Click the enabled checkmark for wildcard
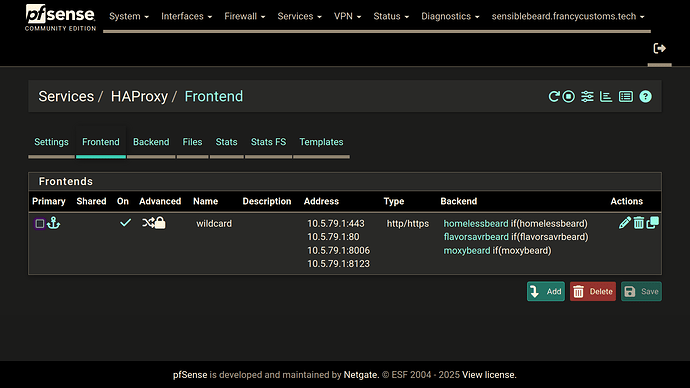 tap(125, 223)
